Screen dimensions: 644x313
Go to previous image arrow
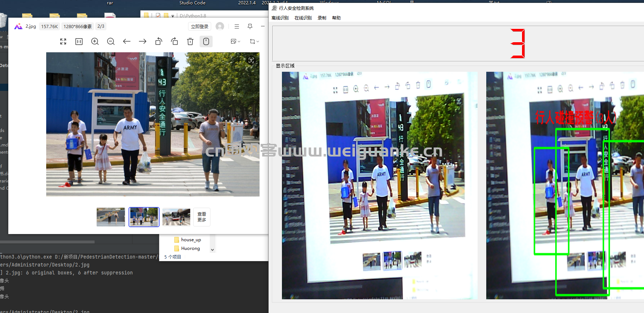(127, 41)
